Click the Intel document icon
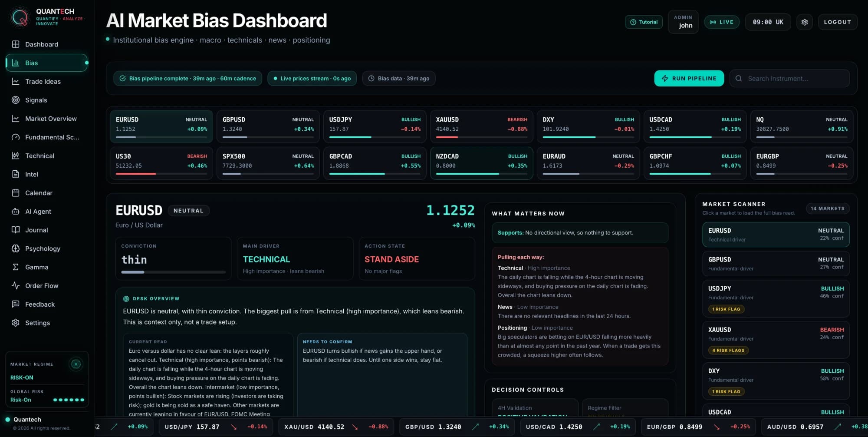 click(16, 174)
